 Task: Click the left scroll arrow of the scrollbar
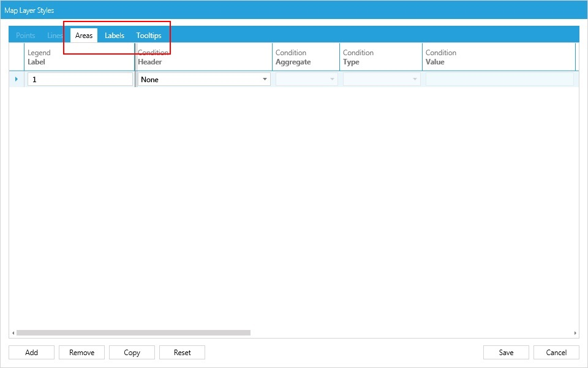(13, 332)
